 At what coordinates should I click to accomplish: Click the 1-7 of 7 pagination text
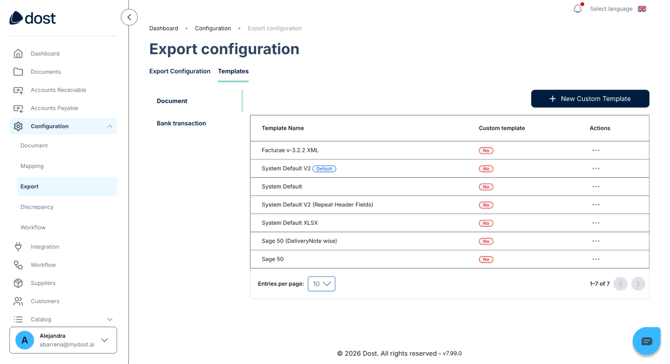pyautogui.click(x=599, y=284)
